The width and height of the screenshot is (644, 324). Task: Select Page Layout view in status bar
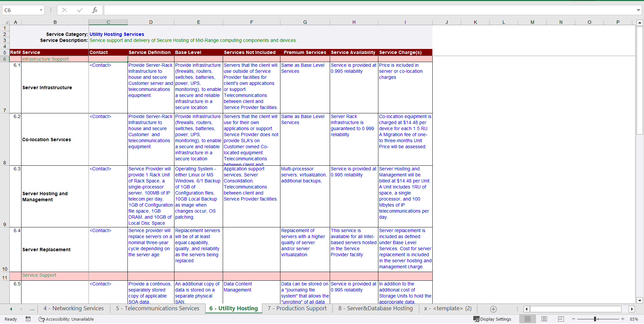(544, 319)
